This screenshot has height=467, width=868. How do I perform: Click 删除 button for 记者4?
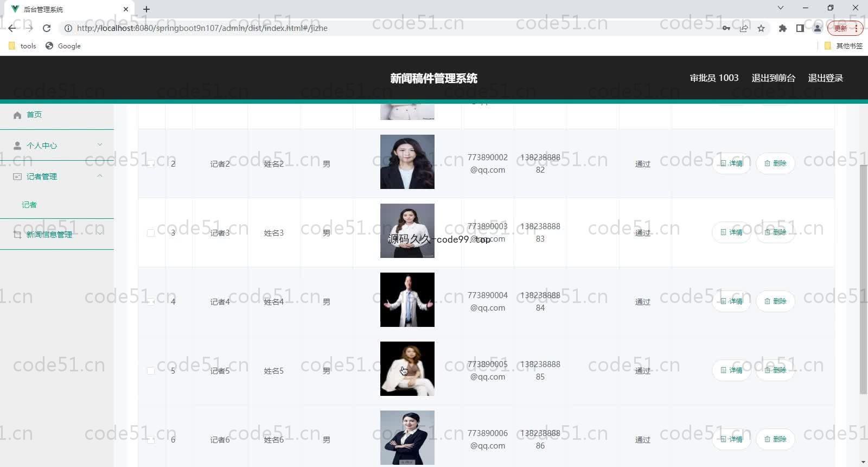(x=775, y=301)
